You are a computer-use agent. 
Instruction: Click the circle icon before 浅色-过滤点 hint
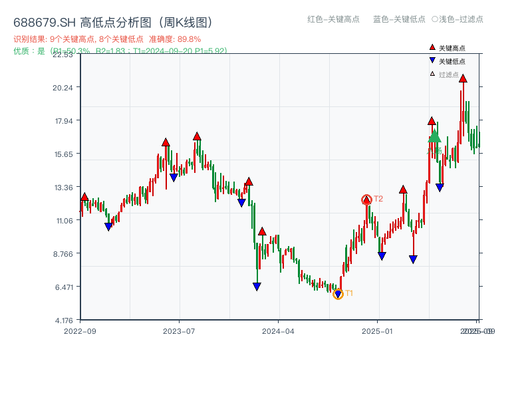click(x=433, y=20)
